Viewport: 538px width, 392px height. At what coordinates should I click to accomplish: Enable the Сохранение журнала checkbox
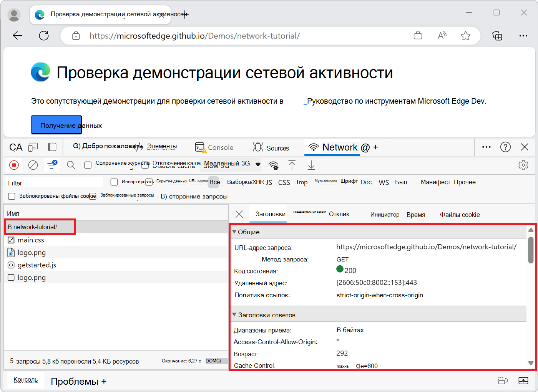coord(88,165)
